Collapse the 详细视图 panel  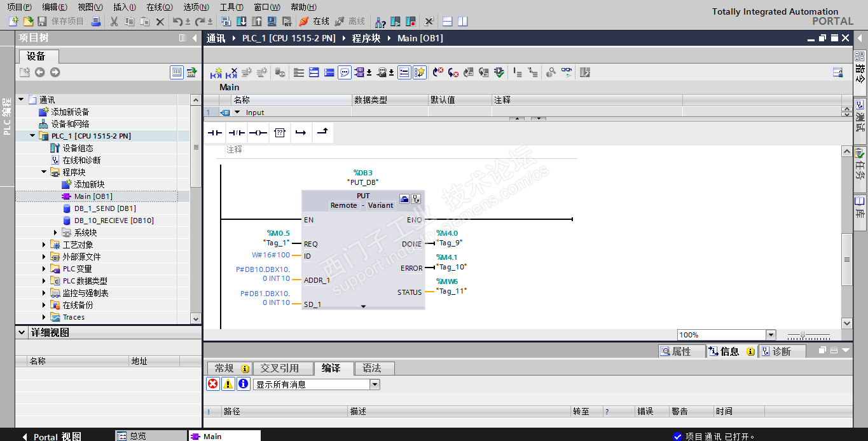(x=22, y=332)
